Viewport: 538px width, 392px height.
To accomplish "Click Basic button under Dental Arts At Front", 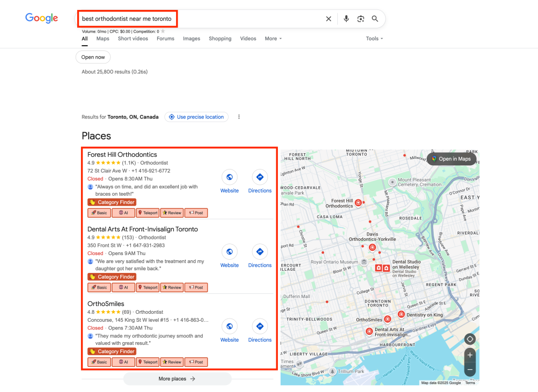I will point(99,288).
